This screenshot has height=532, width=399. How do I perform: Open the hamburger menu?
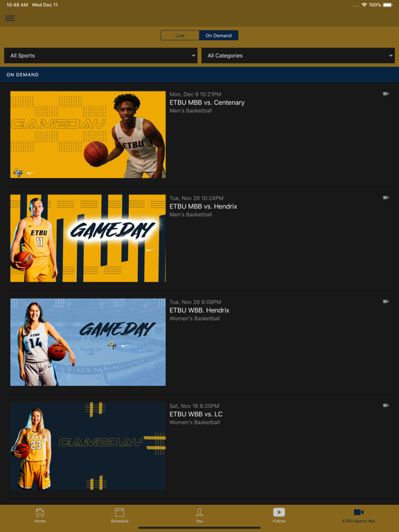tap(10, 18)
